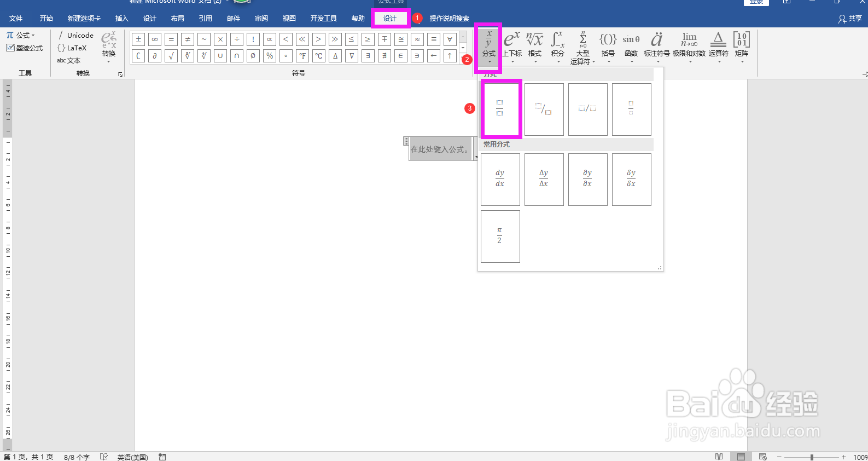Insert the Δy/Δx common fraction
The height and width of the screenshot is (461, 868).
[544, 179]
